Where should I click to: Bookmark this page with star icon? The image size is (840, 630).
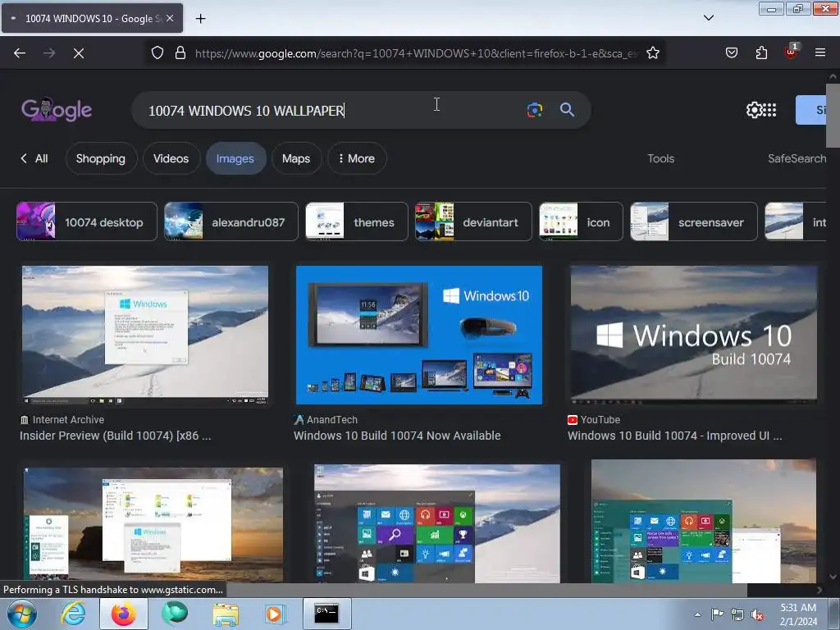pyautogui.click(x=652, y=53)
